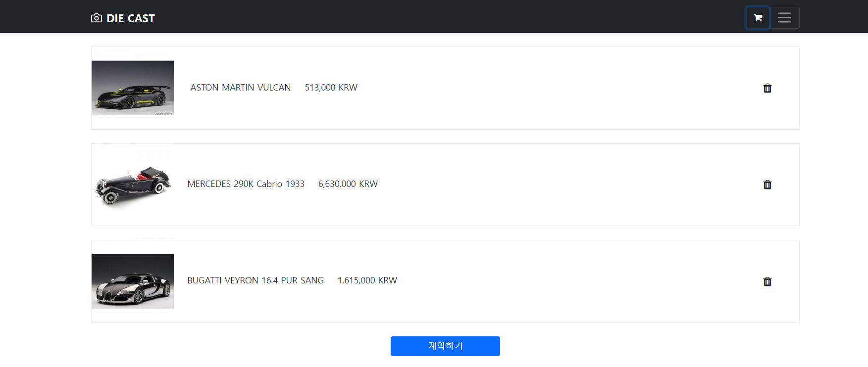The width and height of the screenshot is (868, 367).
Task: Click the camera logo icon beside DIE CAST
Action: 97,18
